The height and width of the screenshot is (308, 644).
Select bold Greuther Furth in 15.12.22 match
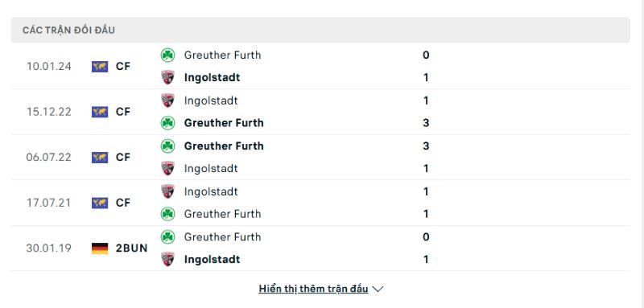pyautogui.click(x=224, y=123)
